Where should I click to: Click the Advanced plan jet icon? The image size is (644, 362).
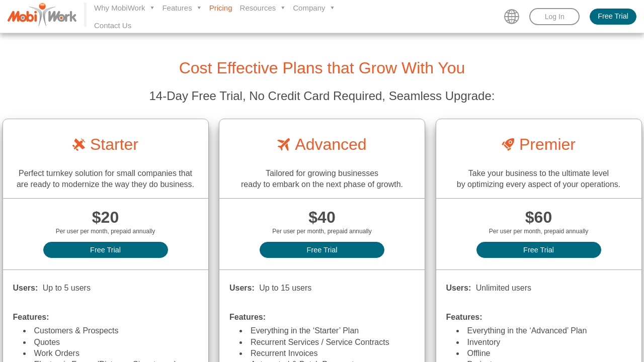284,145
